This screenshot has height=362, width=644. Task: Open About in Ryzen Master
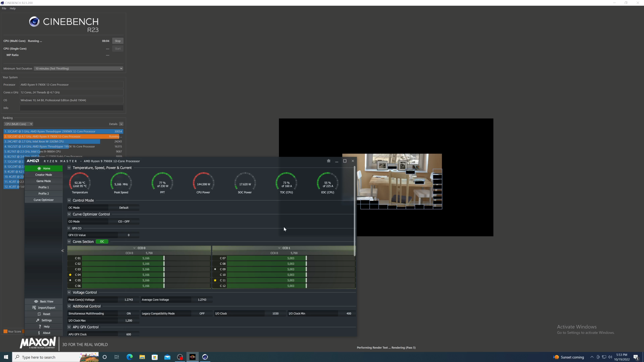pyautogui.click(x=43, y=332)
